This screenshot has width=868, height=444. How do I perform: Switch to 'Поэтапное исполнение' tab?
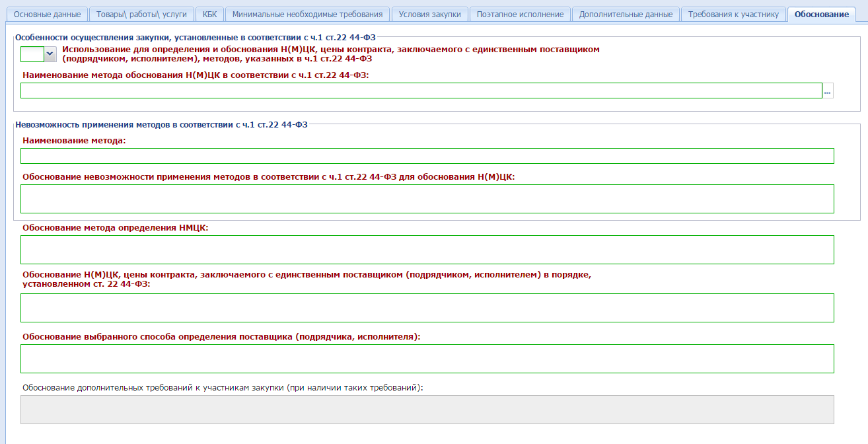[520, 15]
